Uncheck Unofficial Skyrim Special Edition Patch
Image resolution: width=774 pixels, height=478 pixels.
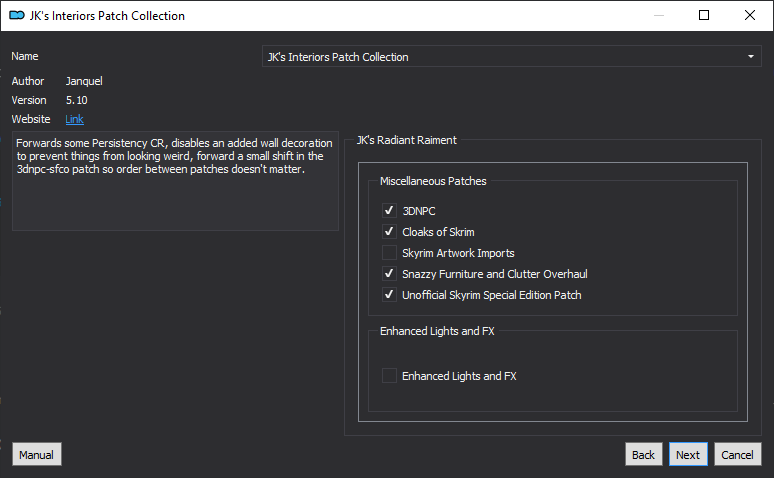[x=389, y=295]
